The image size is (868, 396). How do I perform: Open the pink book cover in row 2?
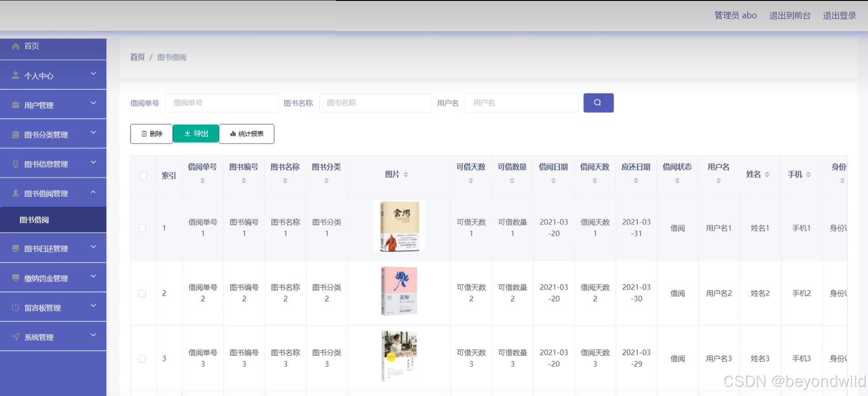click(x=399, y=291)
